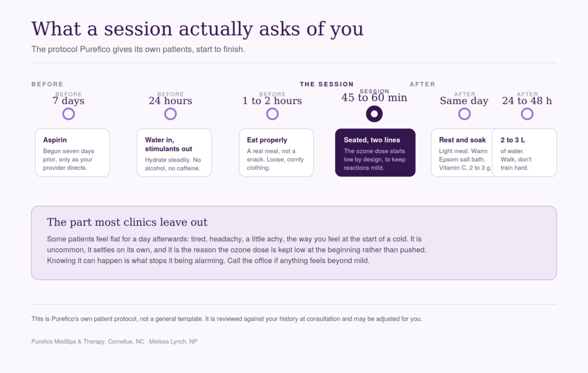Viewport: 588px width, 373px height.
Task: Select the filled 45 to 60 min marker
Action: pos(374,114)
